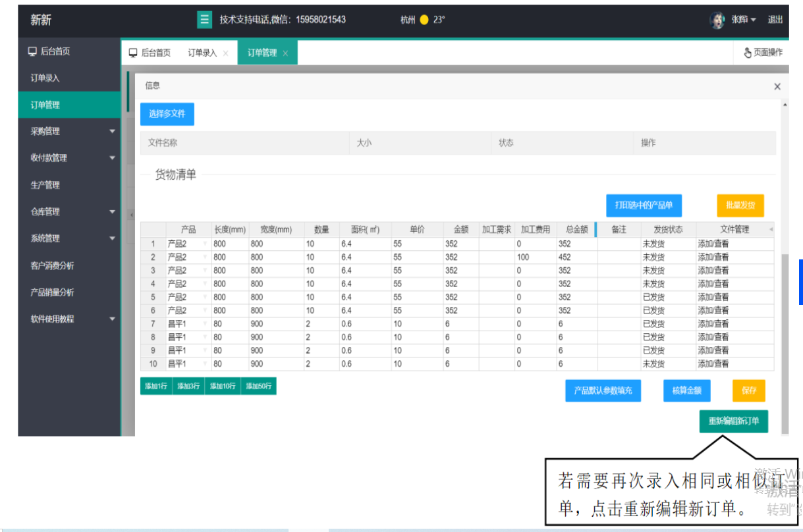Screen dimensions: 803x532
Task: Click the 发货状态 column header
Action: (x=668, y=230)
